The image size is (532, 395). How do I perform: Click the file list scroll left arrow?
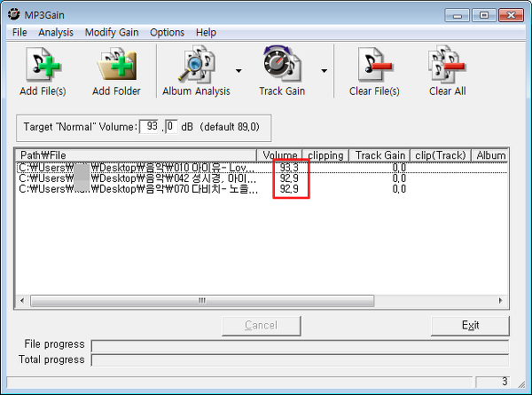(x=22, y=301)
